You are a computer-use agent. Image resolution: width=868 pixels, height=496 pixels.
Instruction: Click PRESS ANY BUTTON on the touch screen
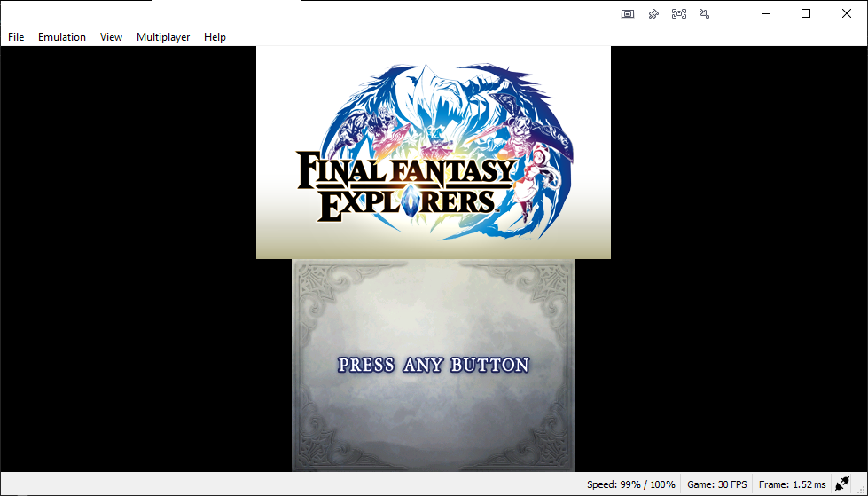click(x=434, y=365)
